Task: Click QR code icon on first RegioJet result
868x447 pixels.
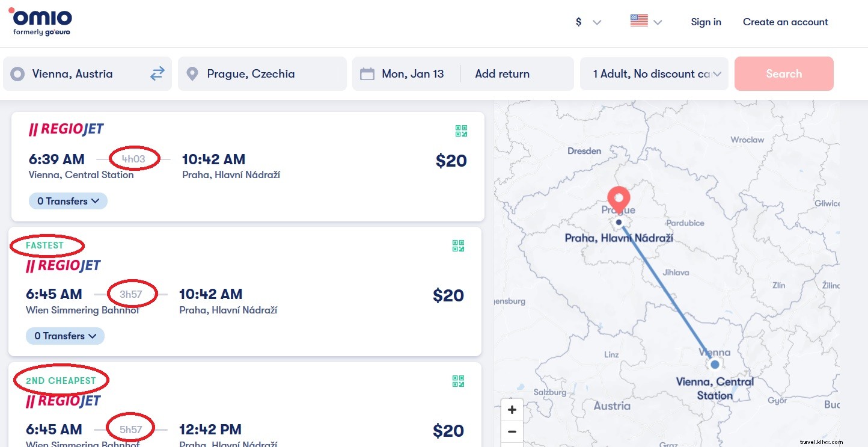Action: pos(461,131)
